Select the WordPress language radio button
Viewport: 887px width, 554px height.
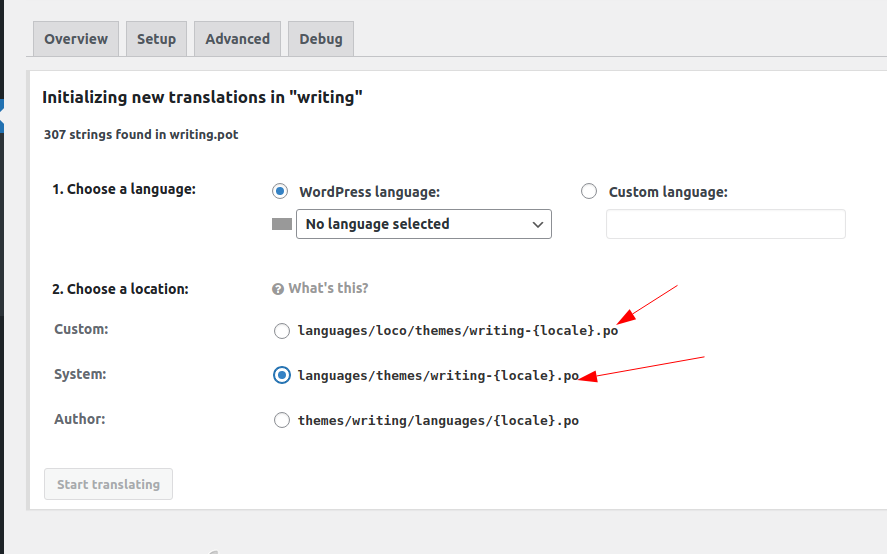pyautogui.click(x=281, y=192)
